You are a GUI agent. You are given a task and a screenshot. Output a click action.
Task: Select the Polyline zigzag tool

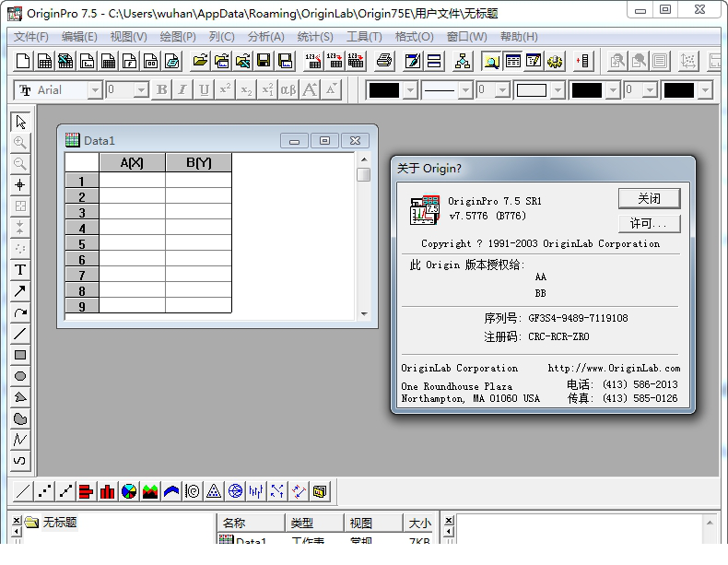[20, 439]
